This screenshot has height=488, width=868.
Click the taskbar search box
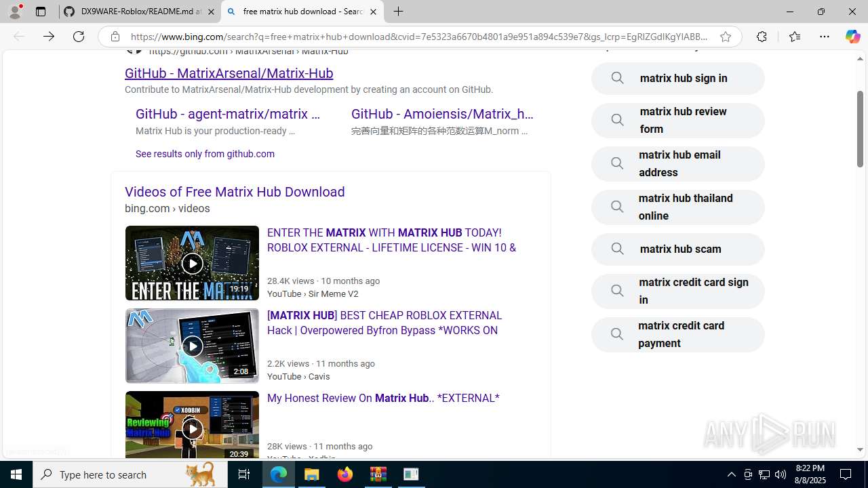(130, 474)
